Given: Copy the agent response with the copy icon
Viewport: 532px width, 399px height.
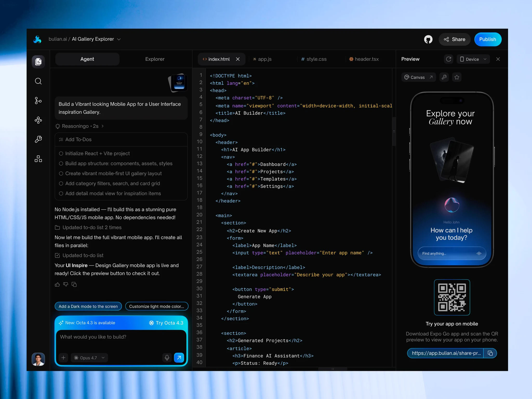Looking at the screenshot, I should click(x=74, y=284).
